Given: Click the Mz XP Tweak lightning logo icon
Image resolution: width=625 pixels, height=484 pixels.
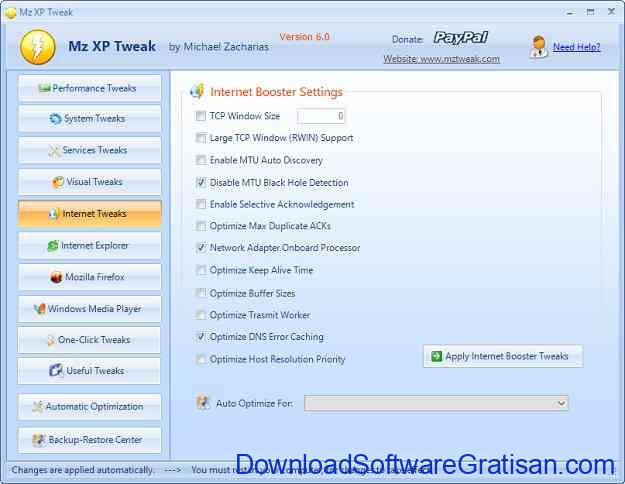Looking at the screenshot, I should pyautogui.click(x=38, y=47).
